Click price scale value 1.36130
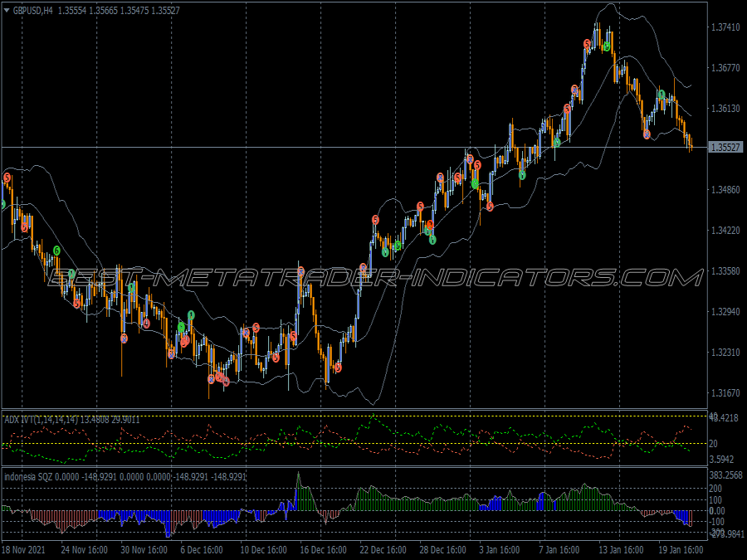The height and width of the screenshot is (560, 747). tap(725, 109)
